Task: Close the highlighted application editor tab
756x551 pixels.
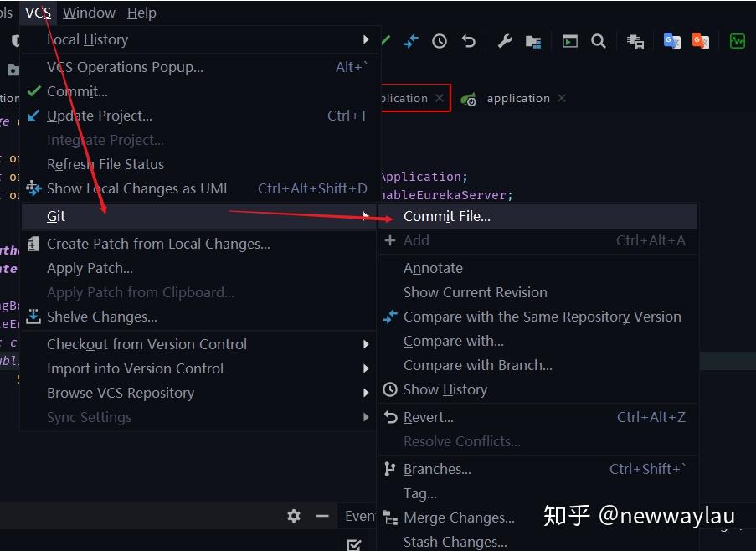Action: (440, 98)
